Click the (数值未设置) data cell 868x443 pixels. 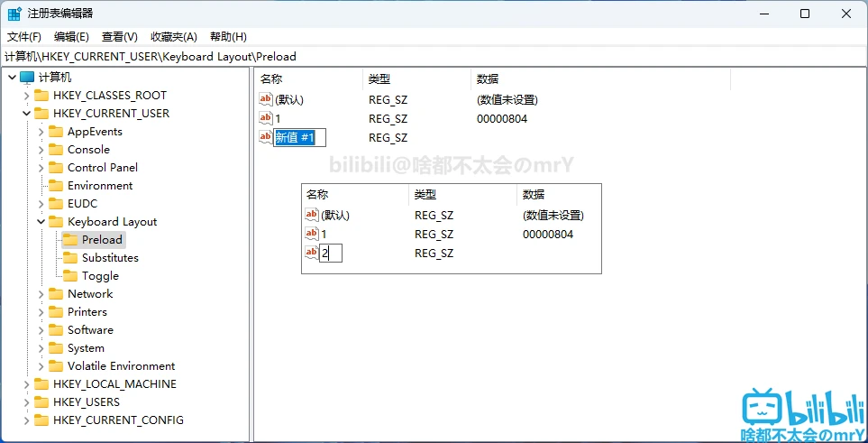pos(507,100)
